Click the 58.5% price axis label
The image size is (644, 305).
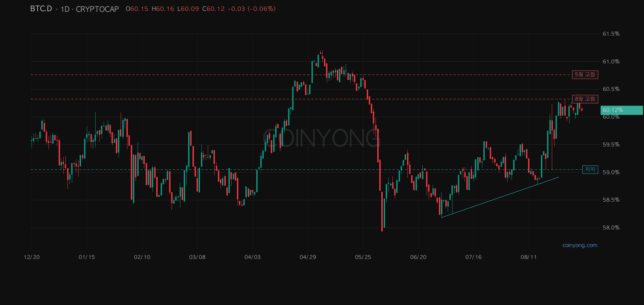(611, 200)
